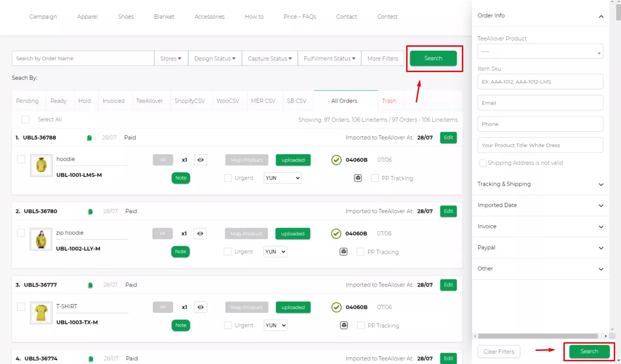
Task: Open the TeeAllover Product dropdown
Action: coord(540,52)
